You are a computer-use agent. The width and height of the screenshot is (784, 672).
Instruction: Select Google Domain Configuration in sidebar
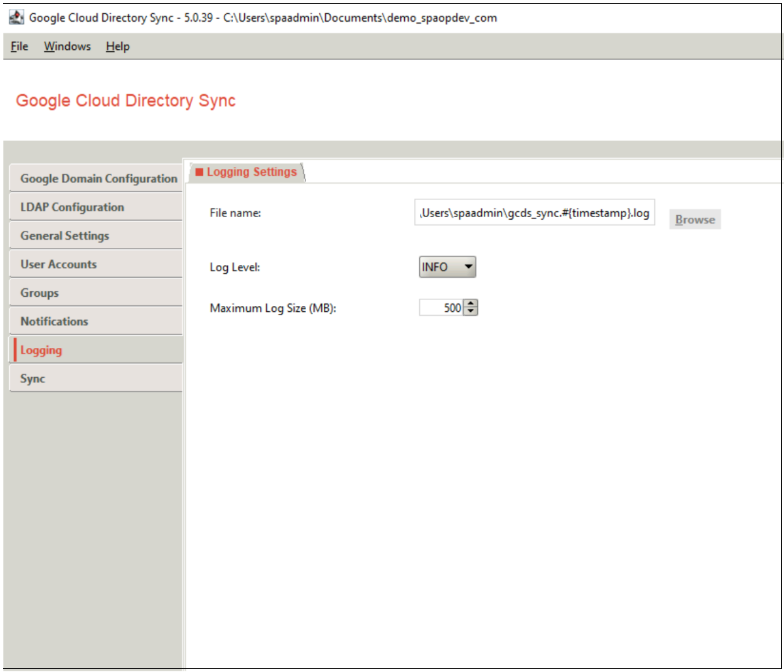point(98,178)
